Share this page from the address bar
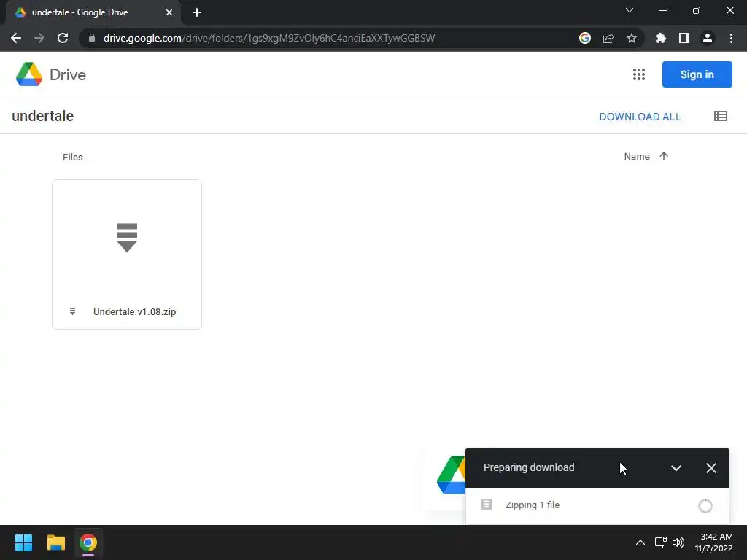The width and height of the screenshot is (747, 560). coord(608,38)
